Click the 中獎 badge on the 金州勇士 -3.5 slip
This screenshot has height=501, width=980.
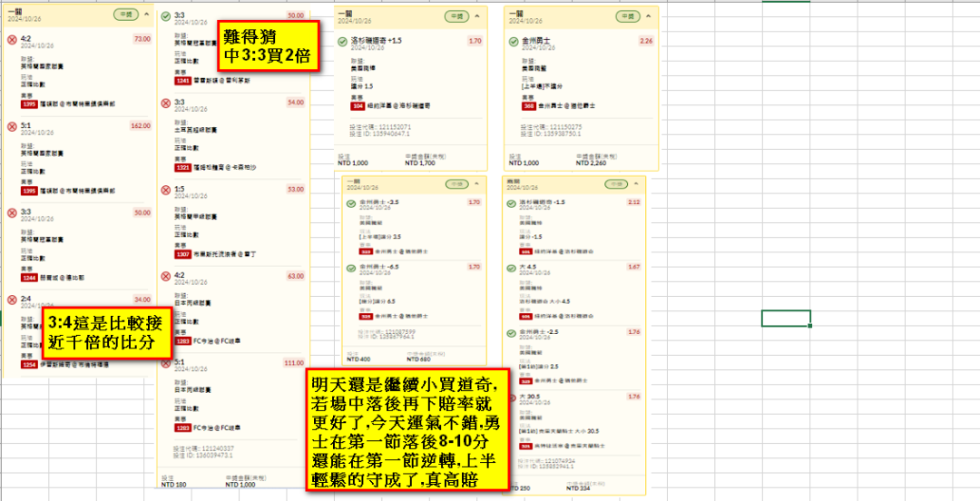(456, 184)
